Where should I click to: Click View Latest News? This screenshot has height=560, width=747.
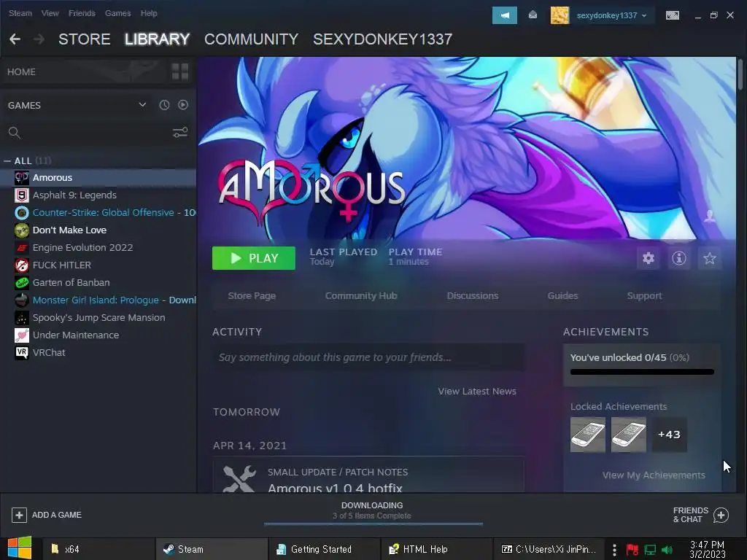[x=477, y=392]
